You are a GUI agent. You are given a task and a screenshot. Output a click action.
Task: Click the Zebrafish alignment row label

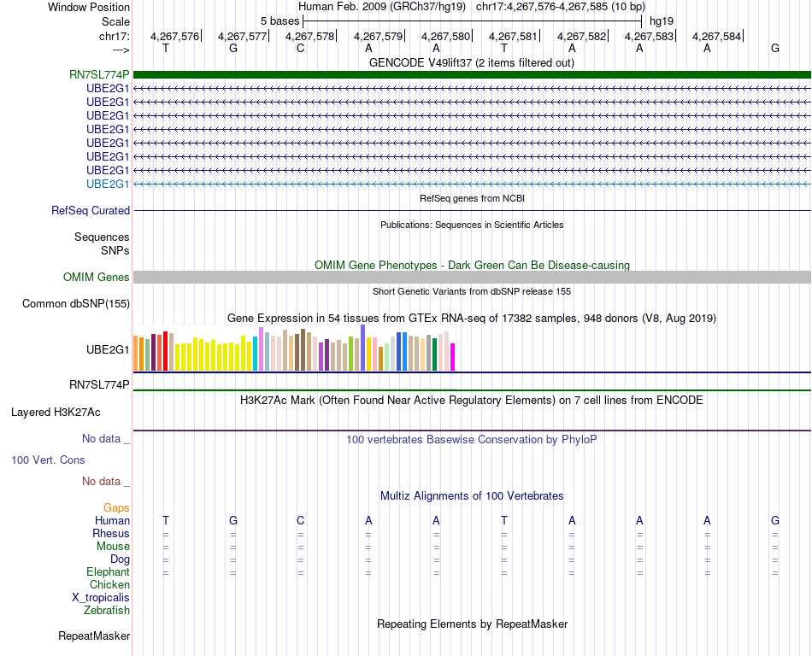point(107,611)
